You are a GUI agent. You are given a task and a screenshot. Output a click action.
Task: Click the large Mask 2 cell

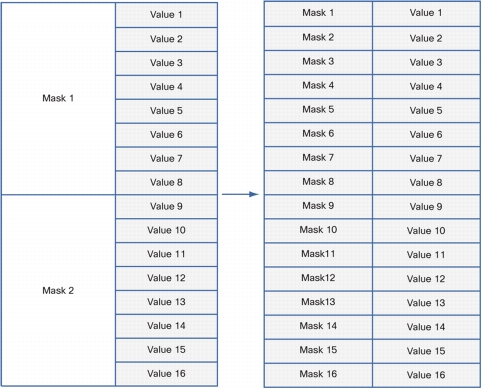[x=58, y=291]
